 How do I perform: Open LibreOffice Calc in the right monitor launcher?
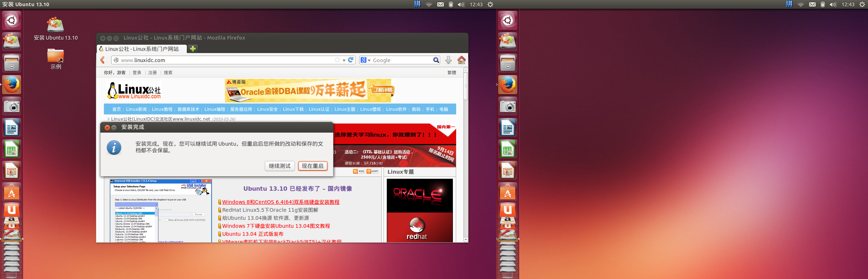[x=508, y=149]
